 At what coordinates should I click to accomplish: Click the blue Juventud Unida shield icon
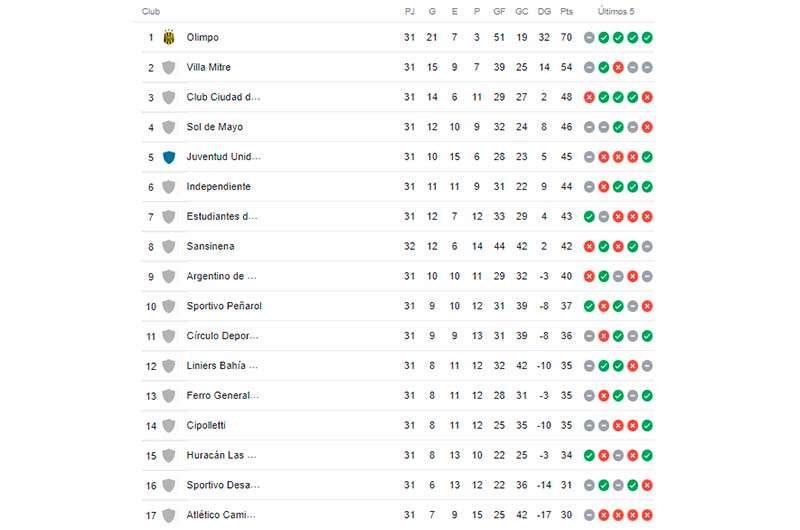[x=169, y=157]
